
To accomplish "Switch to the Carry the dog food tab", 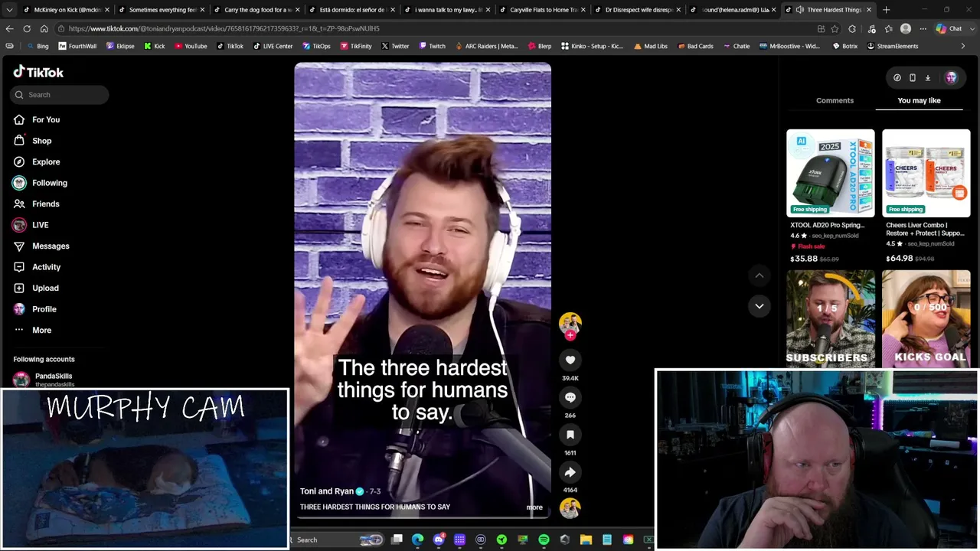I will tap(257, 10).
